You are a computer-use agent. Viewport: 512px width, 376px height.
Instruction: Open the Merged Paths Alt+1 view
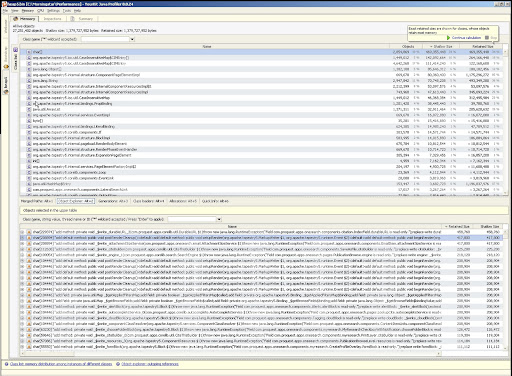pyautogui.click(x=37, y=201)
